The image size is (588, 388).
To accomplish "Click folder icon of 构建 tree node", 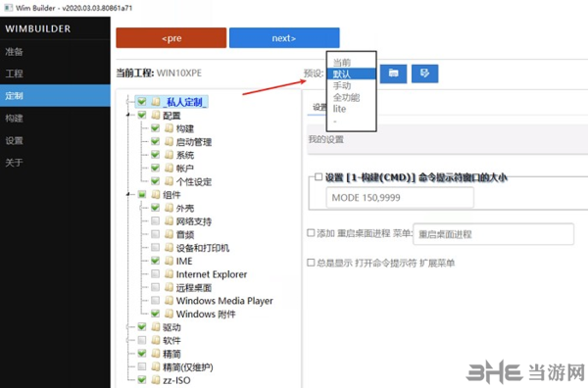I will [x=170, y=128].
